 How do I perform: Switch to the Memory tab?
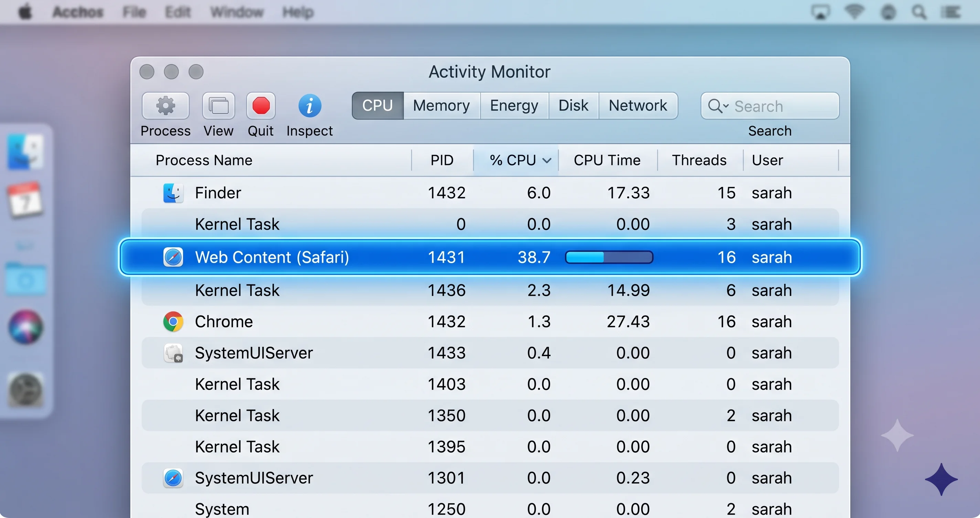pyautogui.click(x=442, y=106)
